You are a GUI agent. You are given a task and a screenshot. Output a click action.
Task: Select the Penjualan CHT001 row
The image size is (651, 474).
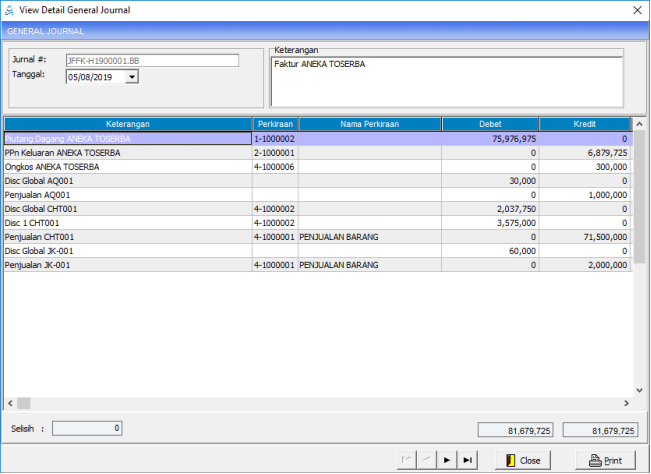click(x=127, y=237)
